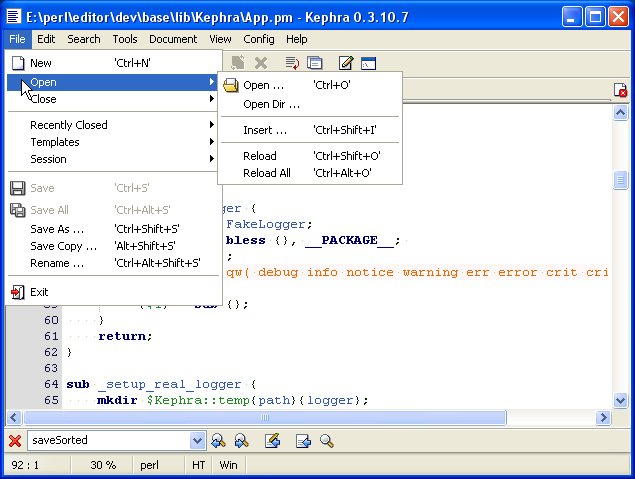Click the 30 % status bar entry

click(103, 465)
